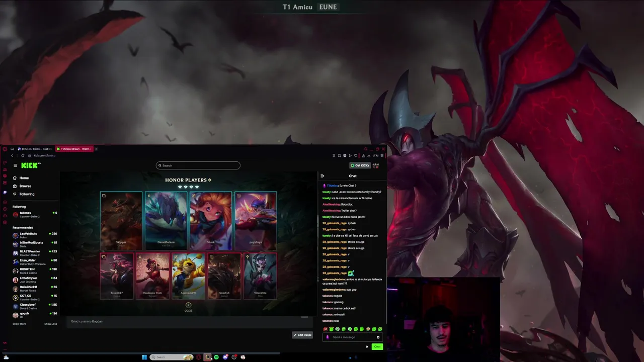Open the takencs followed channel
Screen dimensions: 644x362
(x=35, y=214)
